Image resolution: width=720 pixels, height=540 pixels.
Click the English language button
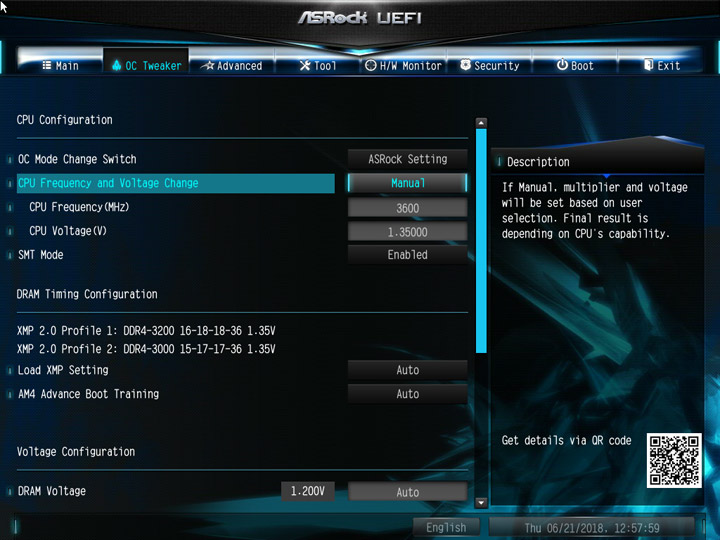(x=446, y=527)
